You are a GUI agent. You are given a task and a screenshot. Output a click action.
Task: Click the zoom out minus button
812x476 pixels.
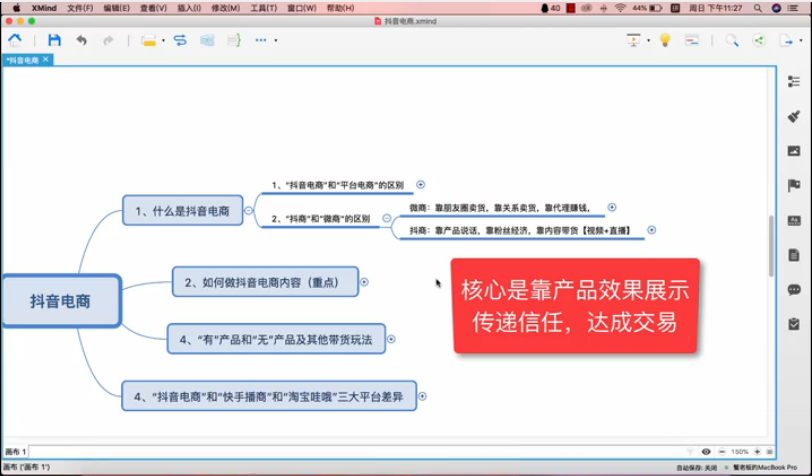click(x=721, y=452)
